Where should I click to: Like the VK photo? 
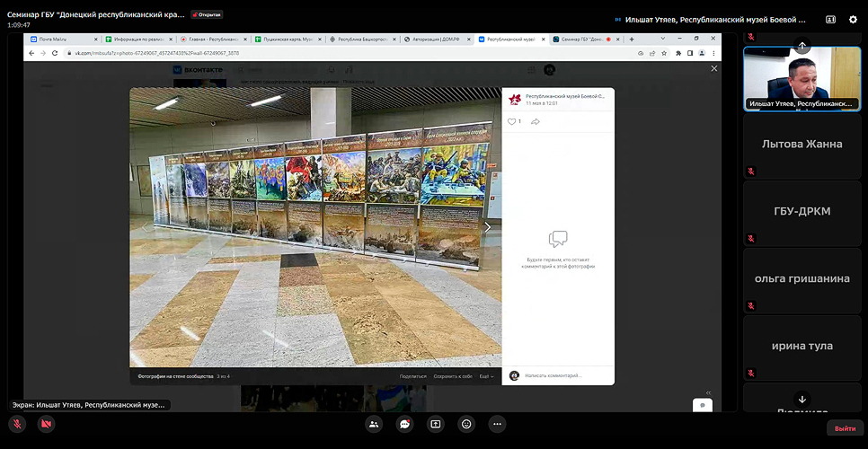coord(511,121)
